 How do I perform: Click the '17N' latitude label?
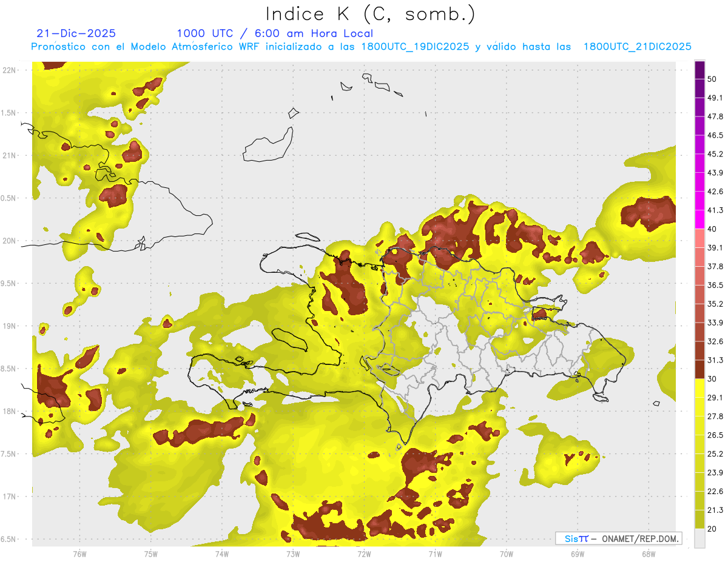coord(9,497)
